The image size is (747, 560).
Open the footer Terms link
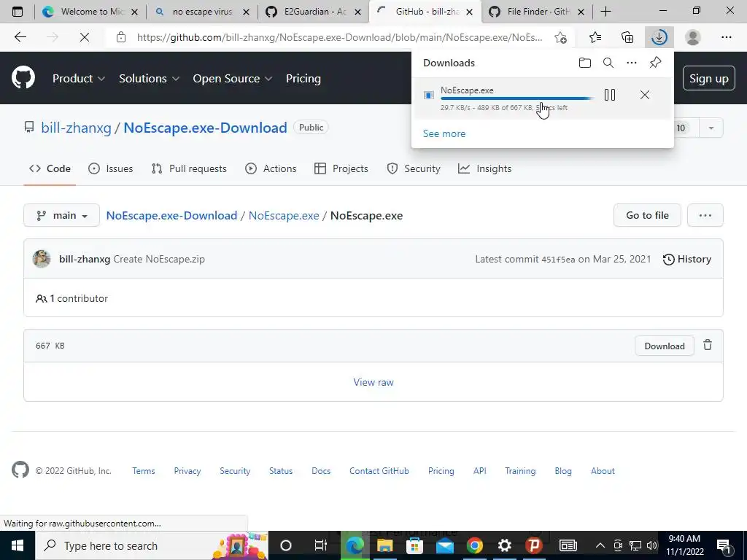click(x=144, y=471)
